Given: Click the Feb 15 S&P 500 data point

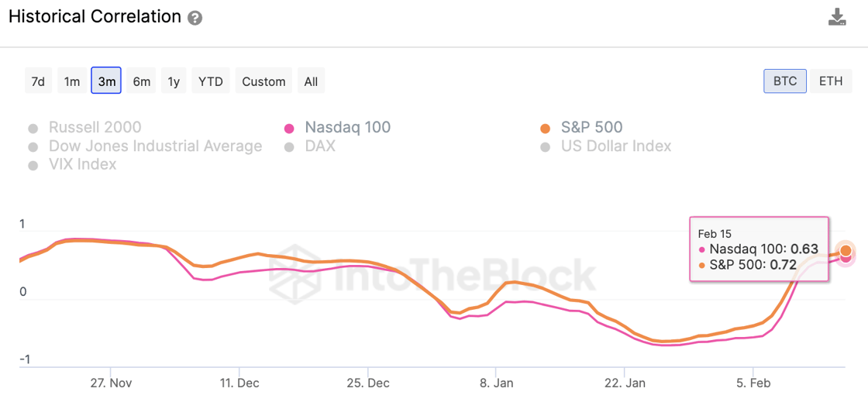Looking at the screenshot, I should click(846, 250).
